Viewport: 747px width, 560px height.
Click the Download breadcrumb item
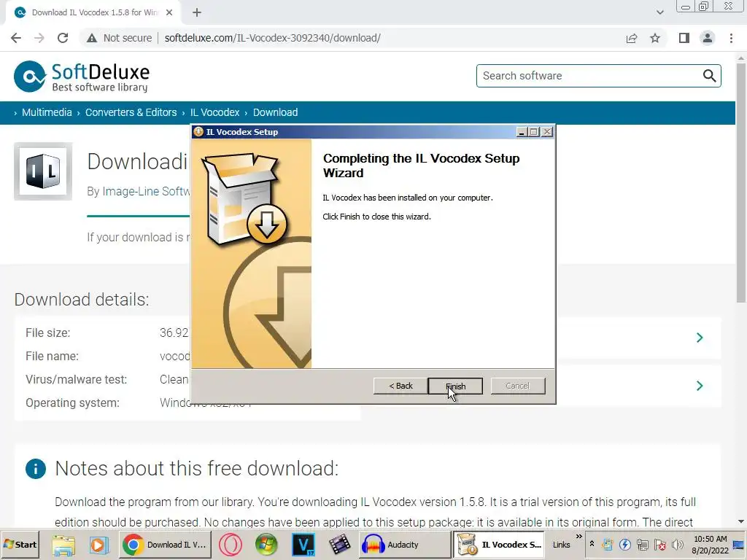point(275,113)
